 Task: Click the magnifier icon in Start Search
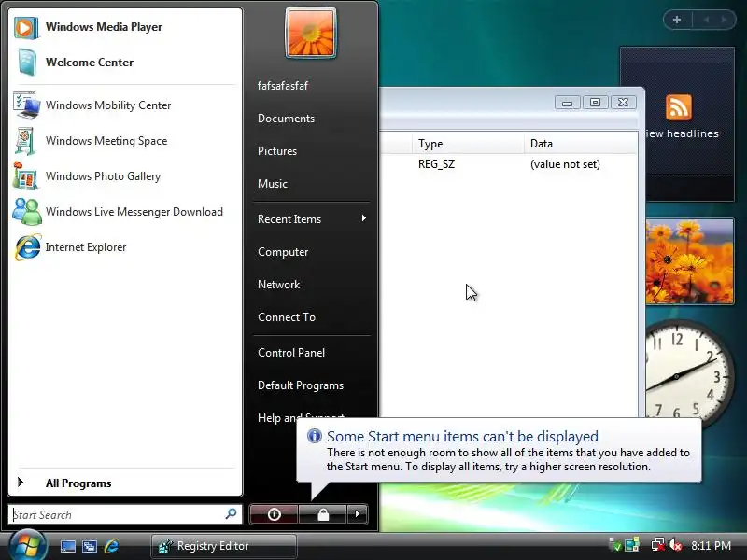click(x=231, y=514)
